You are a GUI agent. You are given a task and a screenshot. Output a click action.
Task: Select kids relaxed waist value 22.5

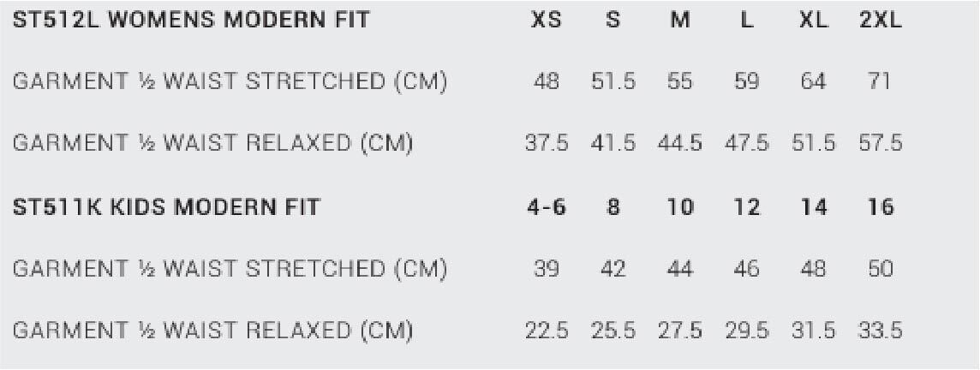point(547,331)
